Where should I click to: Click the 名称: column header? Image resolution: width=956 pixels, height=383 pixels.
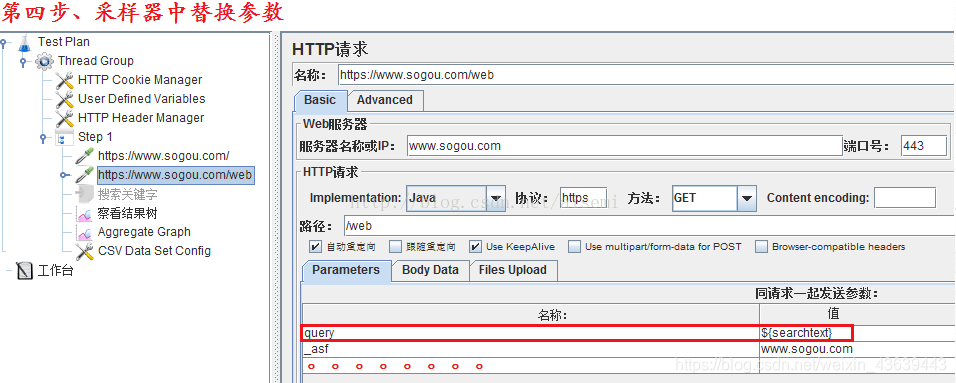(x=530, y=315)
